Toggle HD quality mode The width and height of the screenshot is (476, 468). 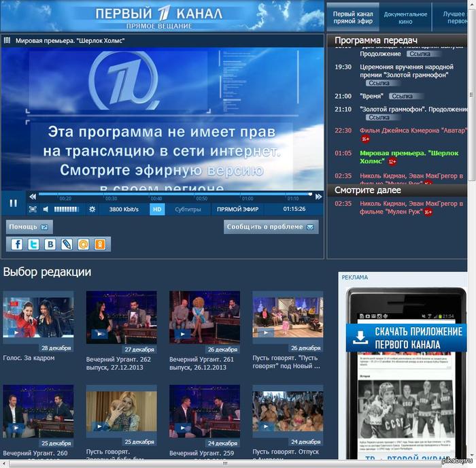pos(157,210)
